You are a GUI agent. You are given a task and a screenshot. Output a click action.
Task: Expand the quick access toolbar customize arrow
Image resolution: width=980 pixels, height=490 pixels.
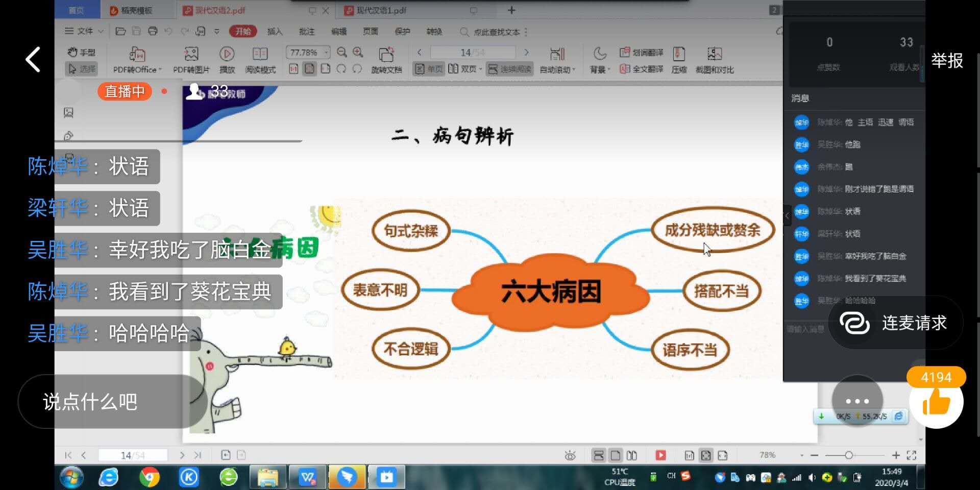coord(217,31)
